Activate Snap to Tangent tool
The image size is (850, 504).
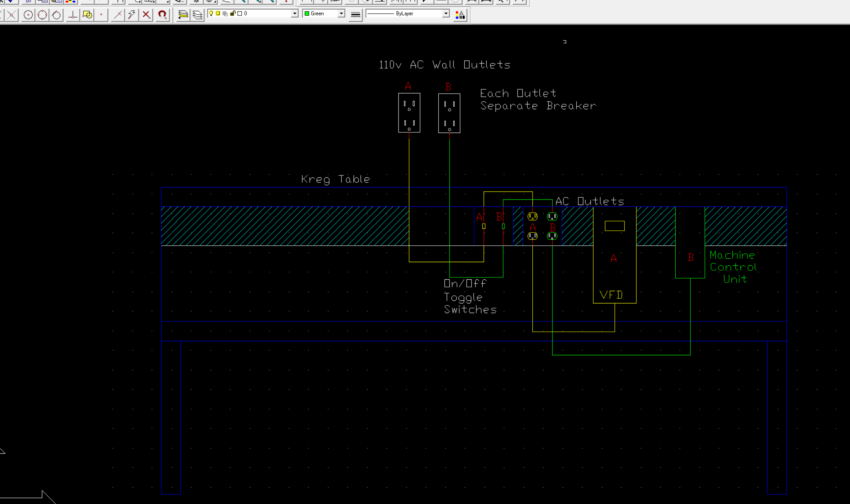click(x=57, y=15)
